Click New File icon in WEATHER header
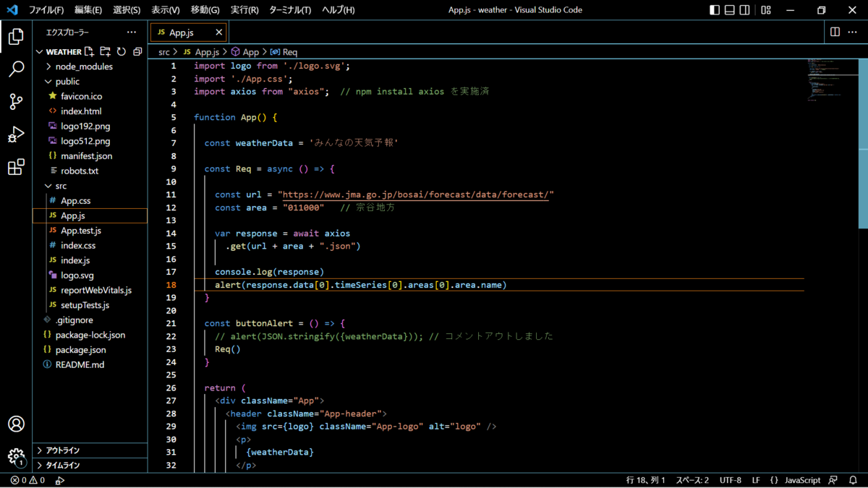Viewport: 868px width, 488px height. [x=89, y=51]
